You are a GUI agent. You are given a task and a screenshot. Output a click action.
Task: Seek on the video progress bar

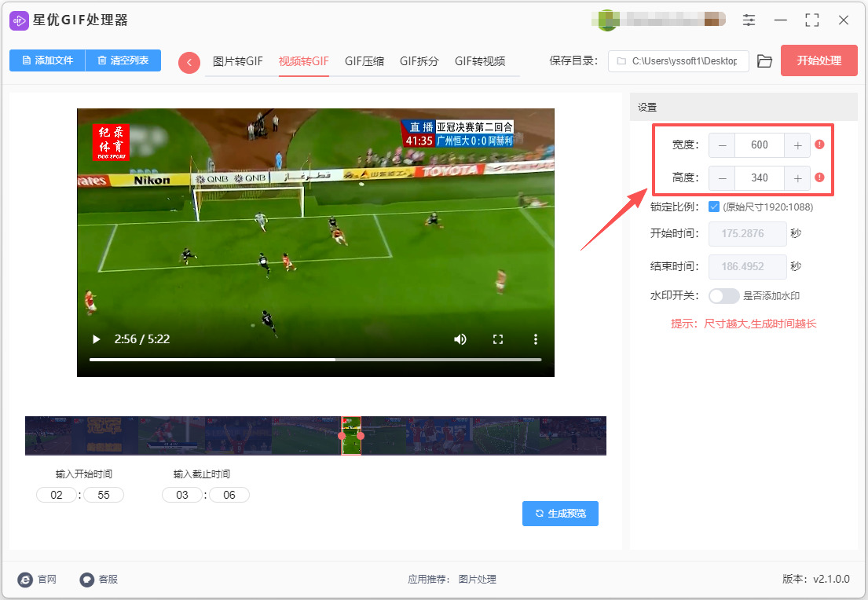tap(316, 360)
